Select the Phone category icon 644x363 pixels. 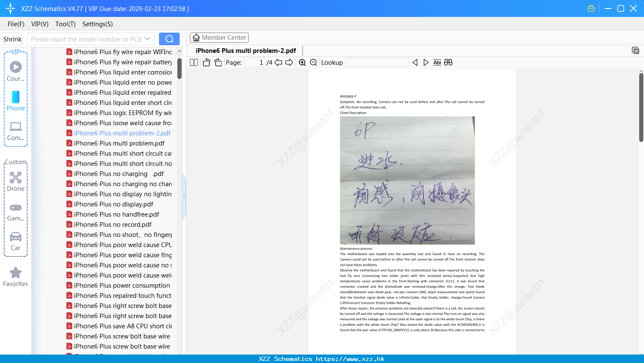tap(16, 101)
